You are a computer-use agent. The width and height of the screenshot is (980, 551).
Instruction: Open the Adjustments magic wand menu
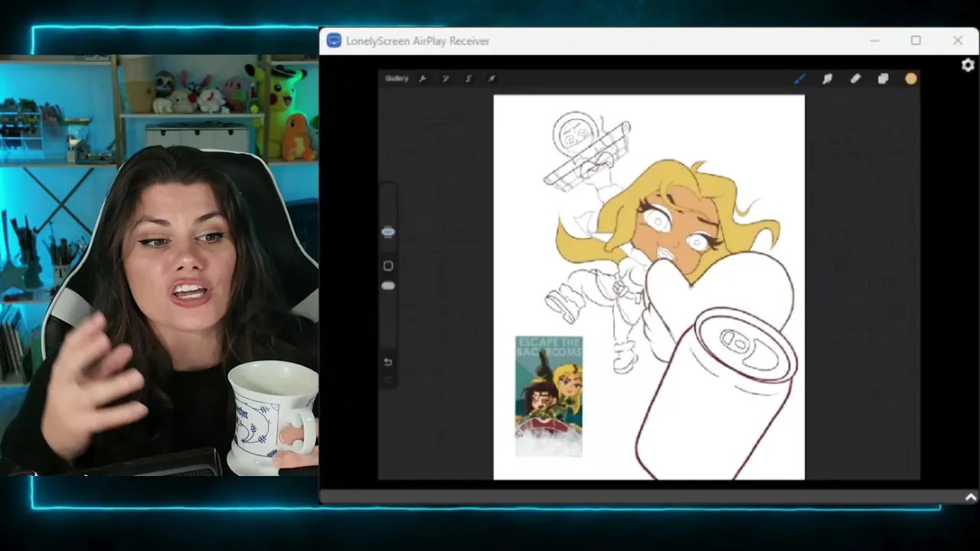[446, 78]
